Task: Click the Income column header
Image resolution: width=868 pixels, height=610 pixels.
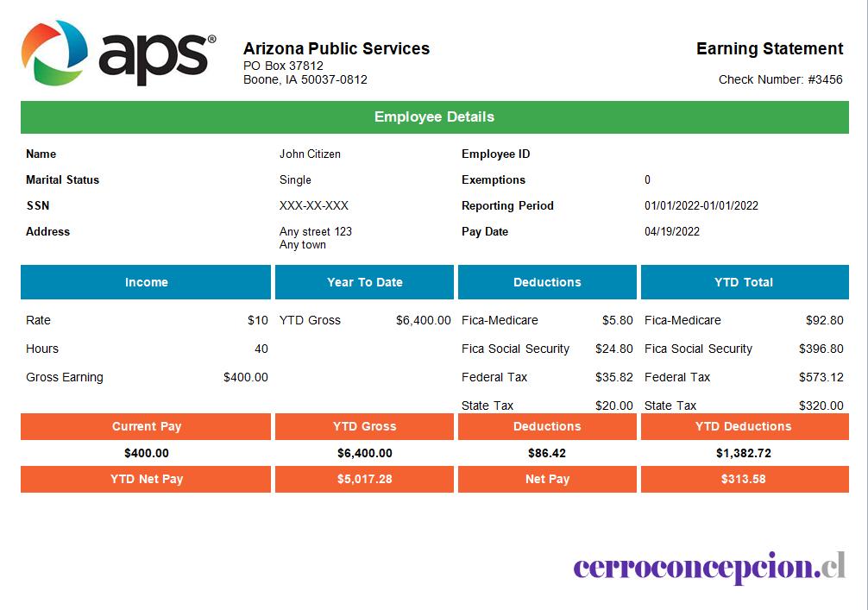Action: (x=146, y=282)
